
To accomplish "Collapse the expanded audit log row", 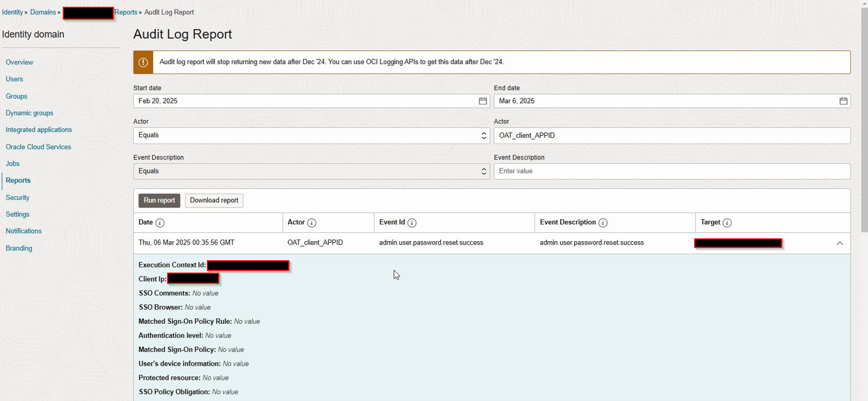I will [x=839, y=243].
